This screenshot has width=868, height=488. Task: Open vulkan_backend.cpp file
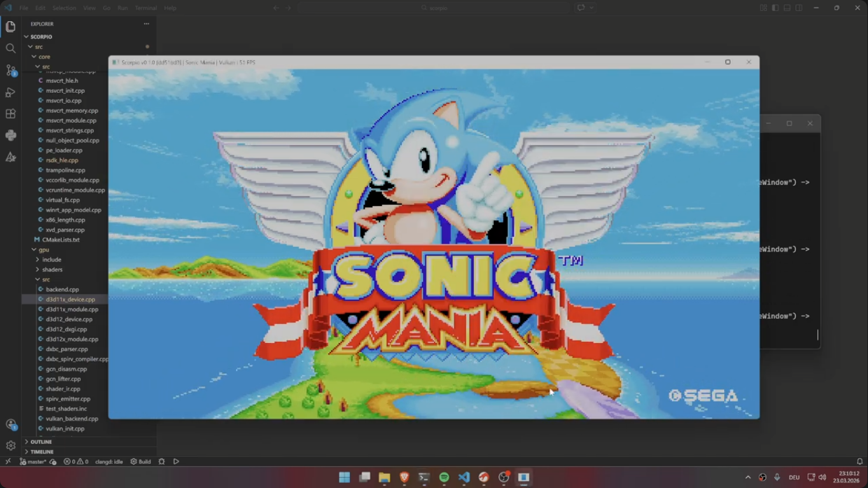[72, 419]
